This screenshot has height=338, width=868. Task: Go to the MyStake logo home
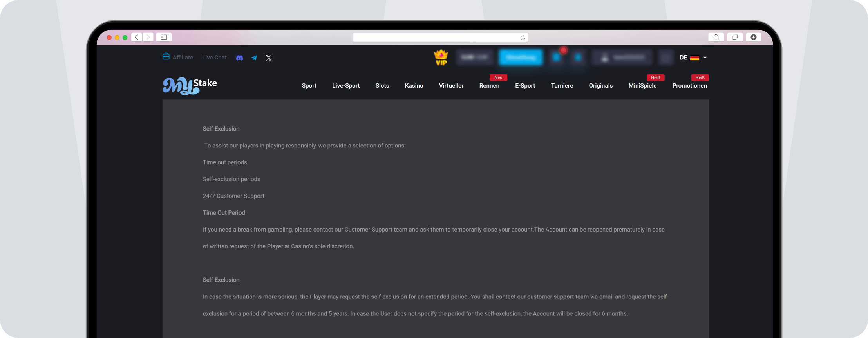pyautogui.click(x=190, y=86)
